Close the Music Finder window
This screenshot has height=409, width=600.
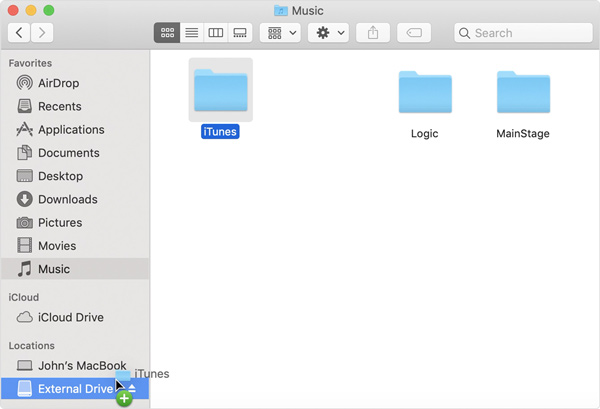[x=13, y=10]
